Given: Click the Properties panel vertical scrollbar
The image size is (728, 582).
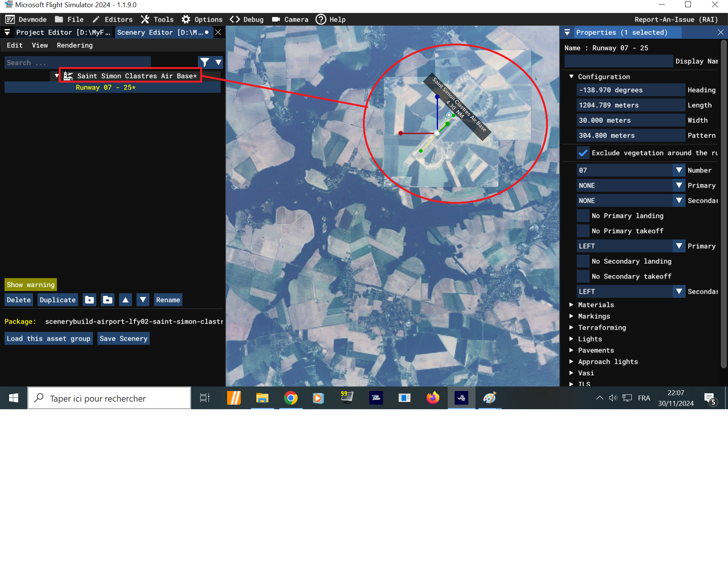Looking at the screenshot, I should pyautogui.click(x=723, y=205).
